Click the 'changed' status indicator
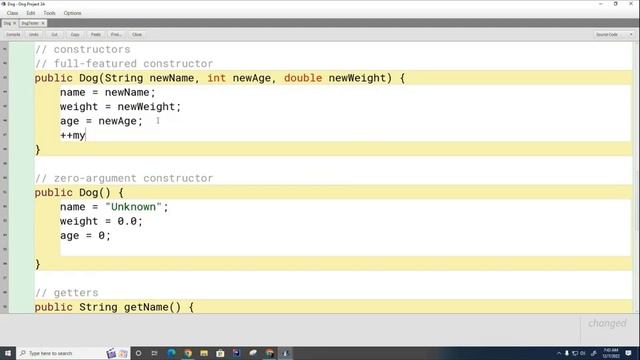 tap(607, 323)
